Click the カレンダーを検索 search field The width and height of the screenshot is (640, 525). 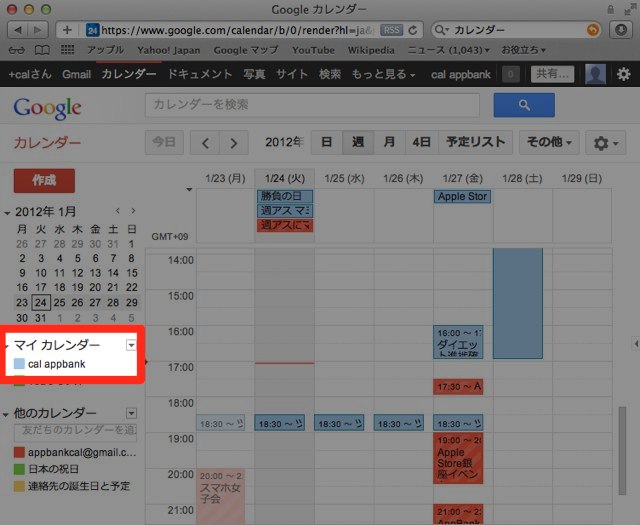pyautogui.click(x=312, y=105)
